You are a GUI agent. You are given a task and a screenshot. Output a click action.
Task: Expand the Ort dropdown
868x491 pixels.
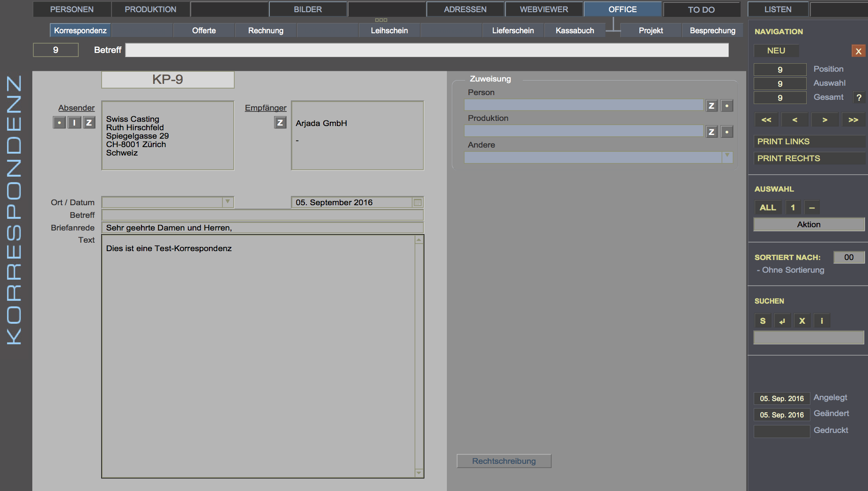(228, 202)
